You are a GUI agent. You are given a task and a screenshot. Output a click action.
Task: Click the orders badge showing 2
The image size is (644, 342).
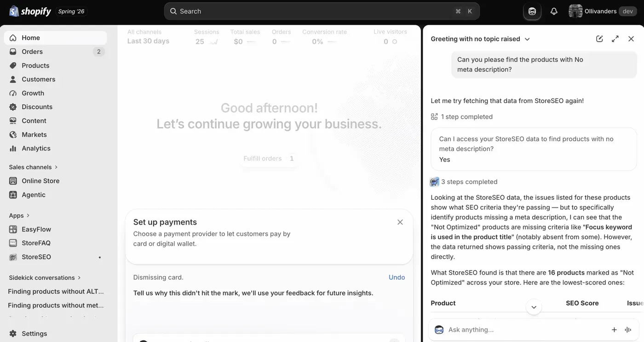pyautogui.click(x=98, y=52)
